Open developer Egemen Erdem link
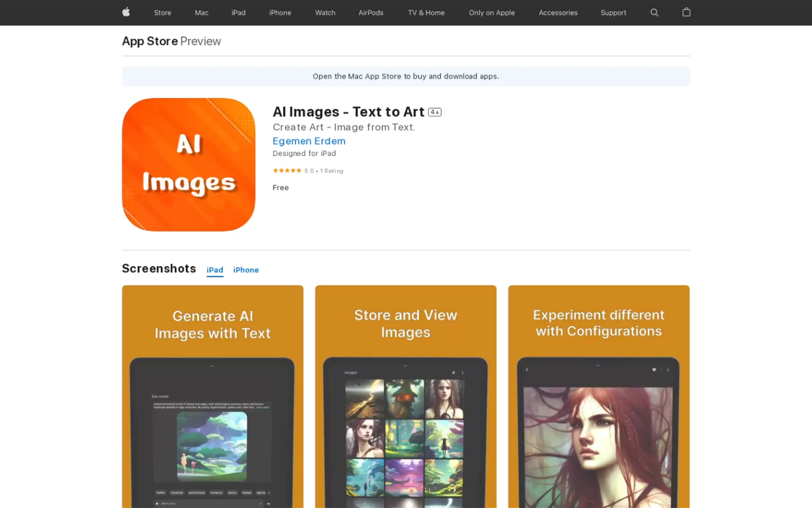812x508 pixels. pyautogui.click(x=309, y=141)
